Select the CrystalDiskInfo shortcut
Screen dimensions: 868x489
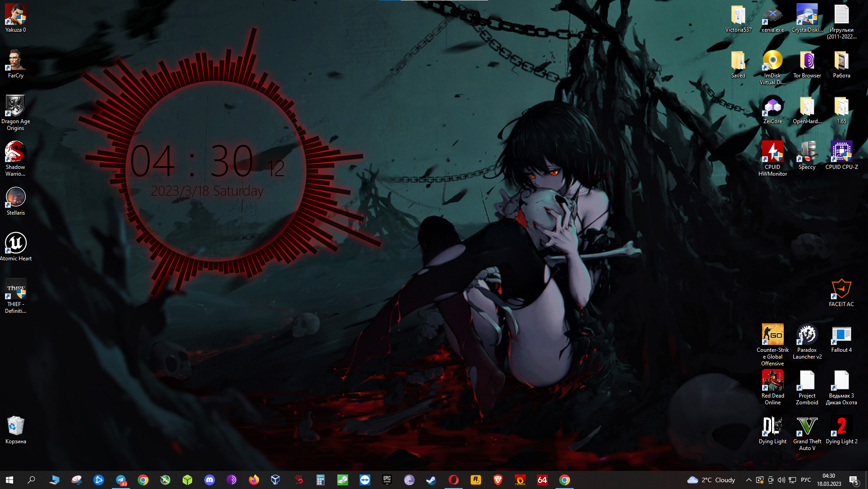(807, 19)
